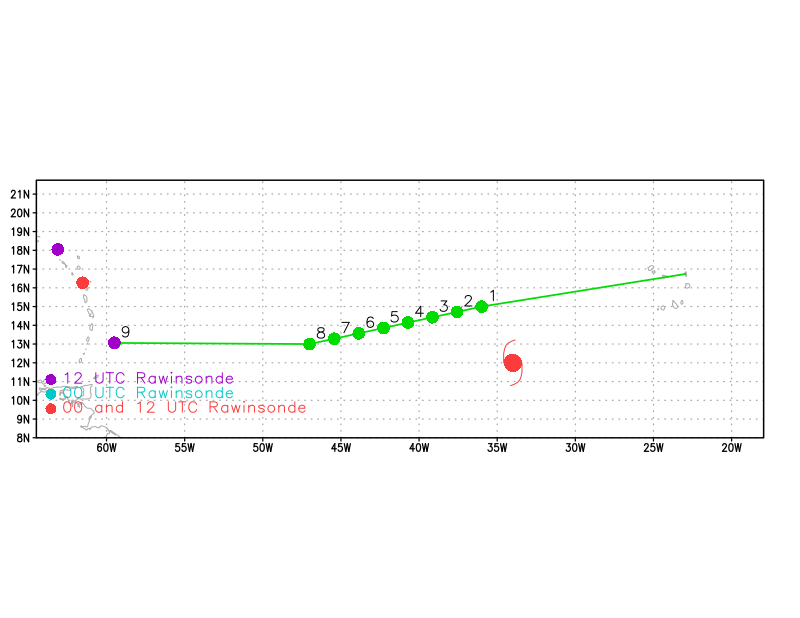Select green waypoint marker labeled 1

(x=482, y=307)
